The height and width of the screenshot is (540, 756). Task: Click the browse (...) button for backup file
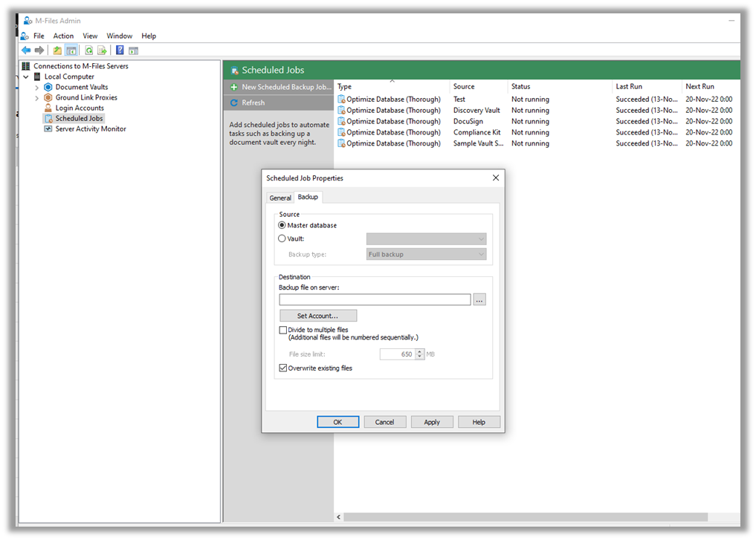[479, 299]
